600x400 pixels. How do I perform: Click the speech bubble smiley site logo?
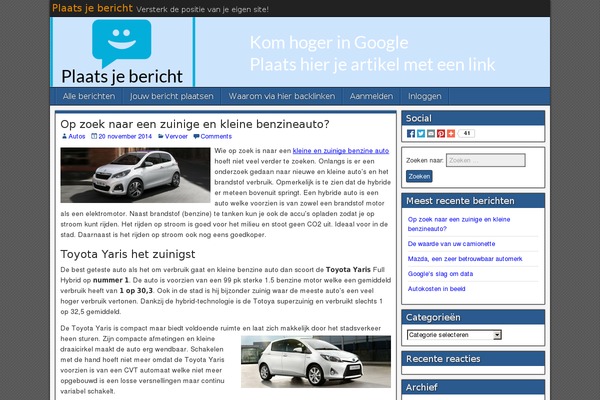coord(122,42)
